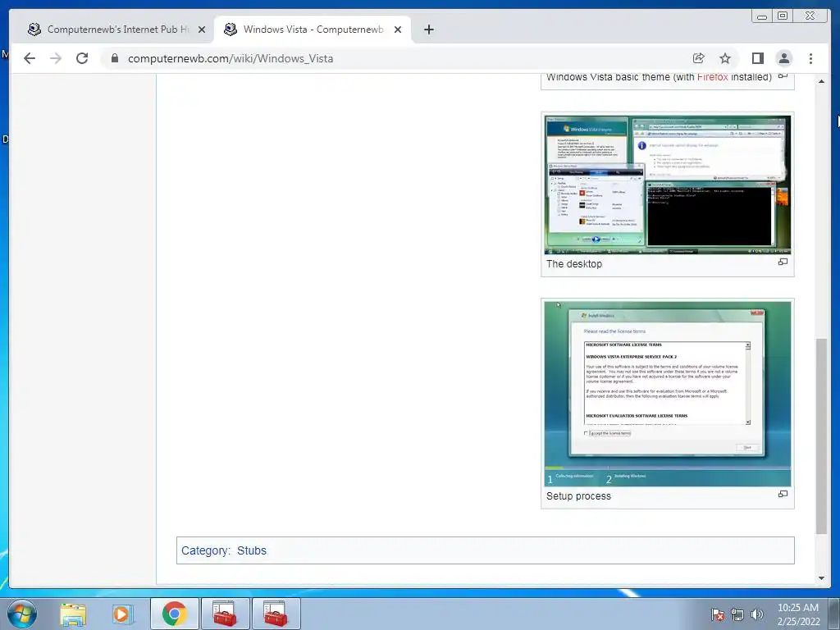
Task: Close the Computernewb's Internet Pub tab
Action: (x=202, y=30)
